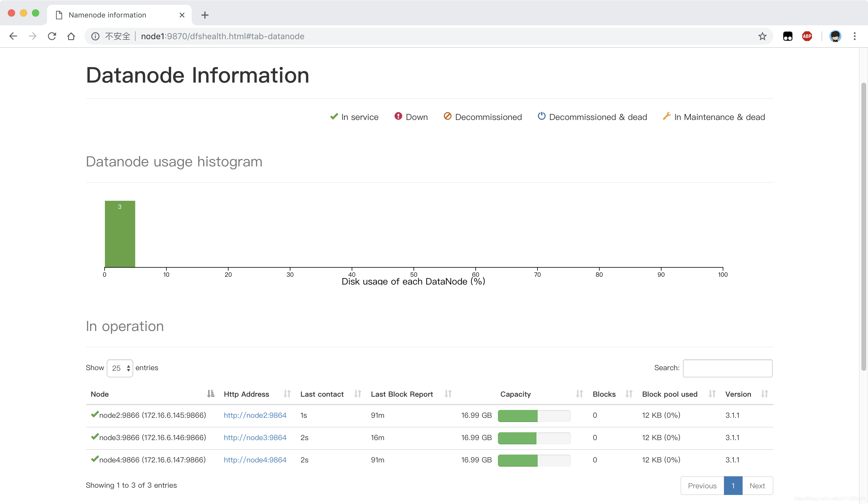
Task: Open the http://node2:9864 link
Action: click(255, 415)
